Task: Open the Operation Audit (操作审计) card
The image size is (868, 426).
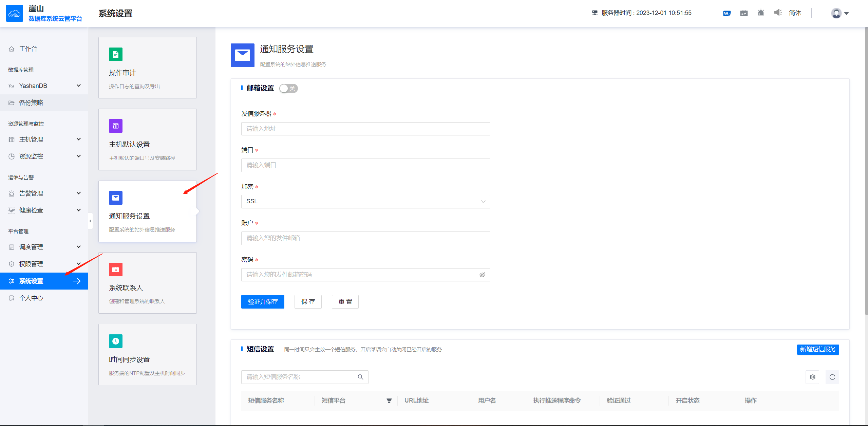Action: point(147,68)
